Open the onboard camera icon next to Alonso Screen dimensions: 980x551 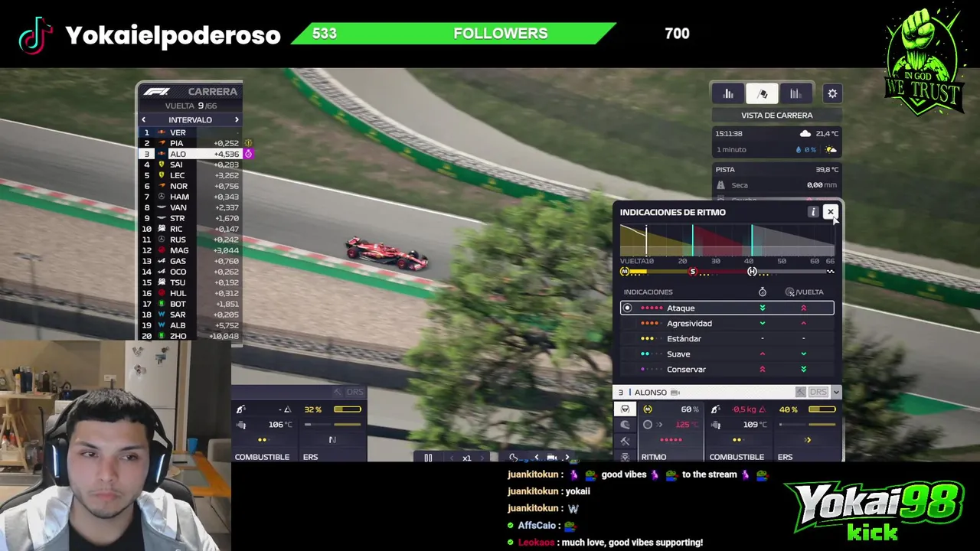(675, 393)
